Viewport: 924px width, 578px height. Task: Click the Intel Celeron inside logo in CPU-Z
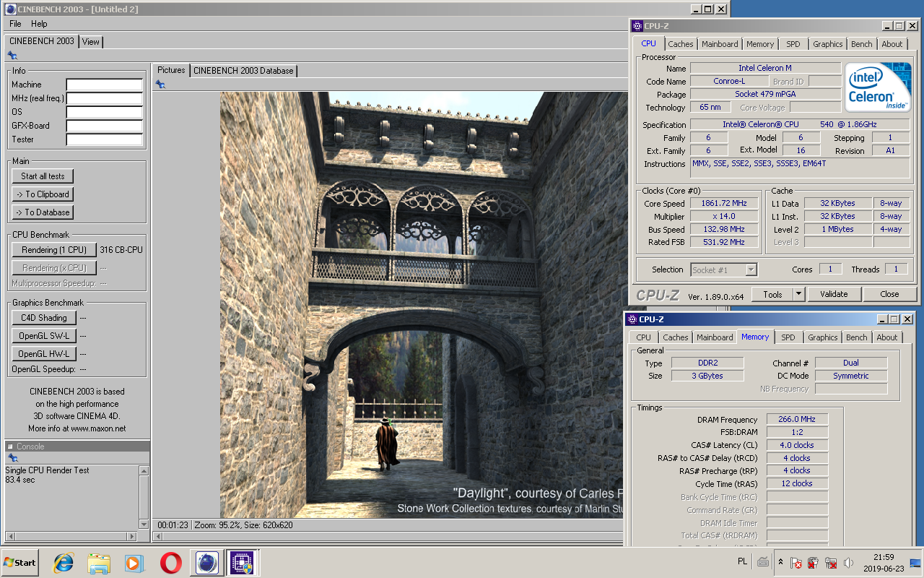click(879, 88)
